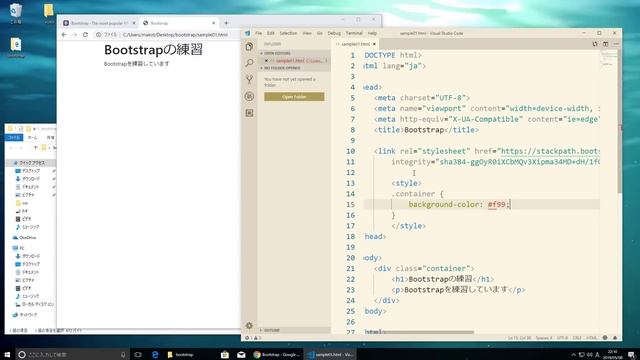This screenshot has width=640, height=360.
Task: Click the feedback smiley in the status bar
Action: [x=605, y=338]
